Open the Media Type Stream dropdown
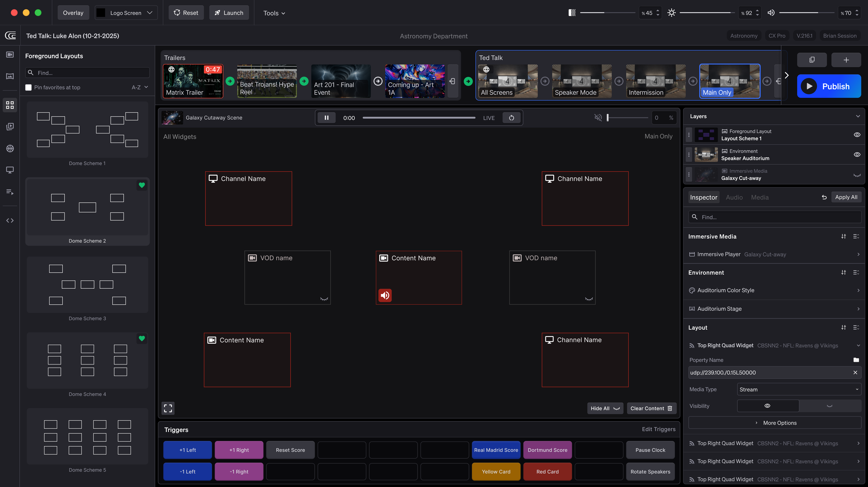The image size is (868, 487). 799,389
